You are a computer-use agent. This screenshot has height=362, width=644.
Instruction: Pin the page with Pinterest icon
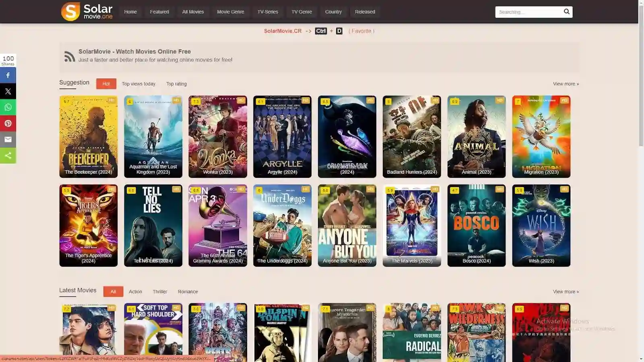pyautogui.click(x=8, y=123)
